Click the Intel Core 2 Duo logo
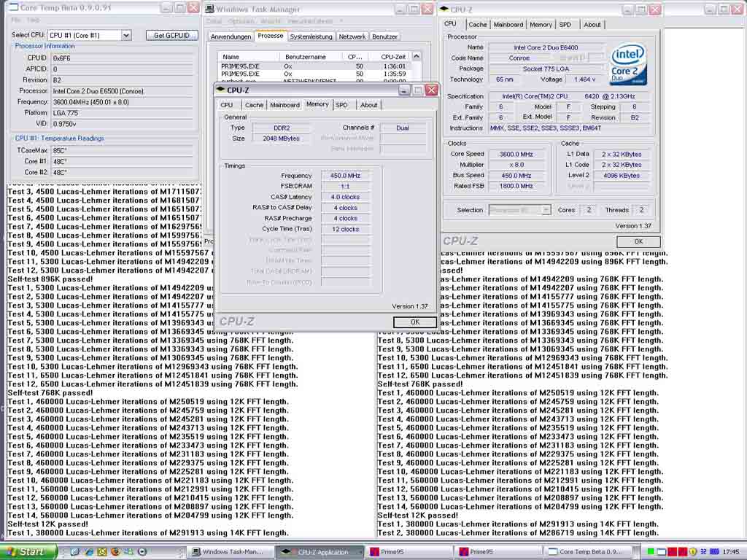The height and width of the screenshot is (560, 747). (x=628, y=65)
